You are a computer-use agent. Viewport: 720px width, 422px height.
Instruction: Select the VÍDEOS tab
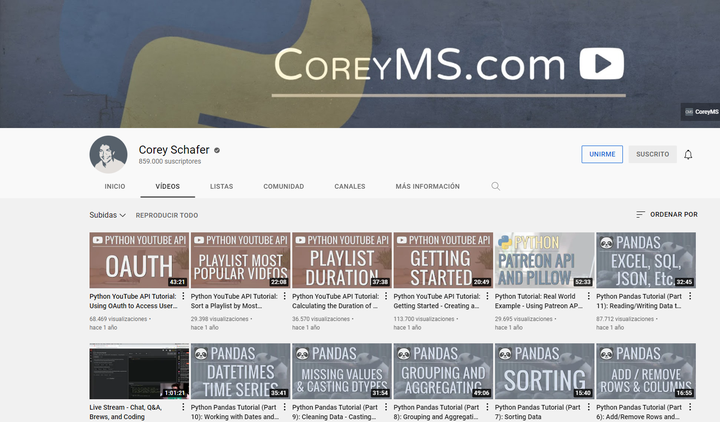click(168, 186)
